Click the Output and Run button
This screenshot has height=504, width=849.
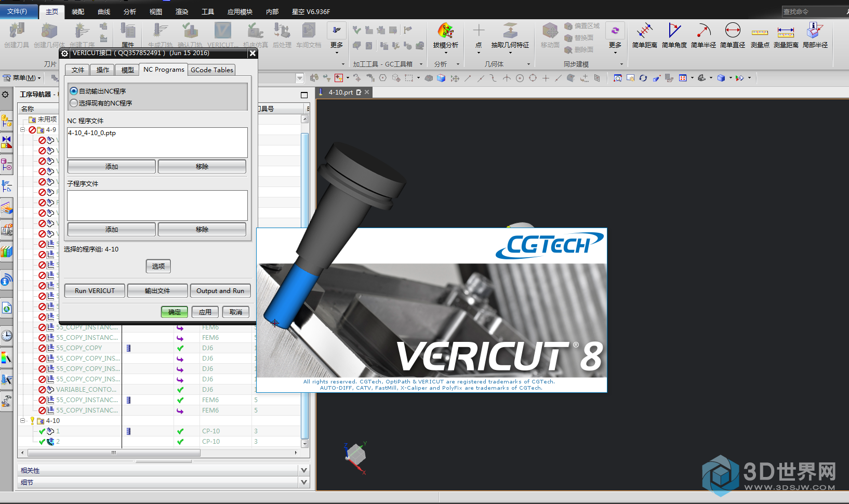(x=220, y=290)
